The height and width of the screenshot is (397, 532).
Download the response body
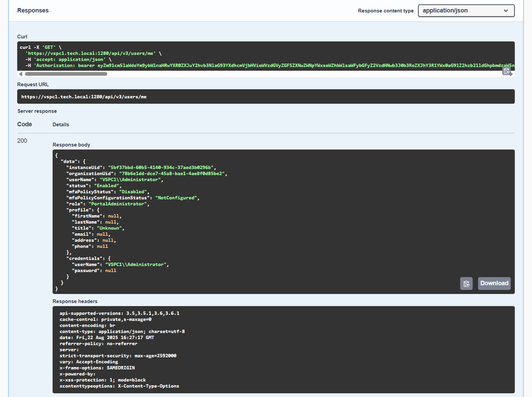tap(494, 284)
